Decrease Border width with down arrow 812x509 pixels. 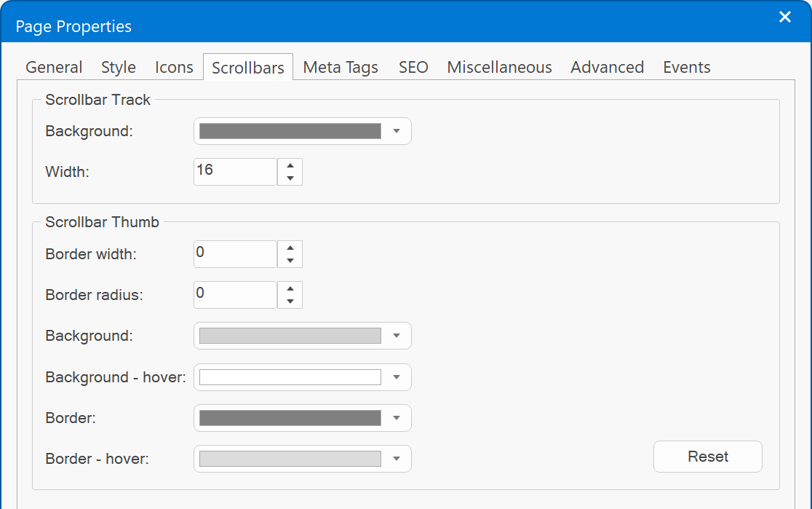click(290, 261)
